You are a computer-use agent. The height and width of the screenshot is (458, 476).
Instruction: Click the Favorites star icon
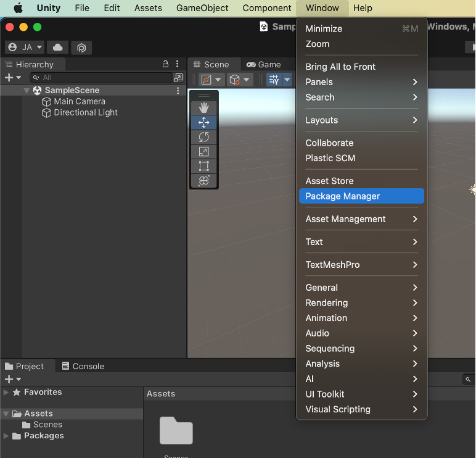click(17, 392)
